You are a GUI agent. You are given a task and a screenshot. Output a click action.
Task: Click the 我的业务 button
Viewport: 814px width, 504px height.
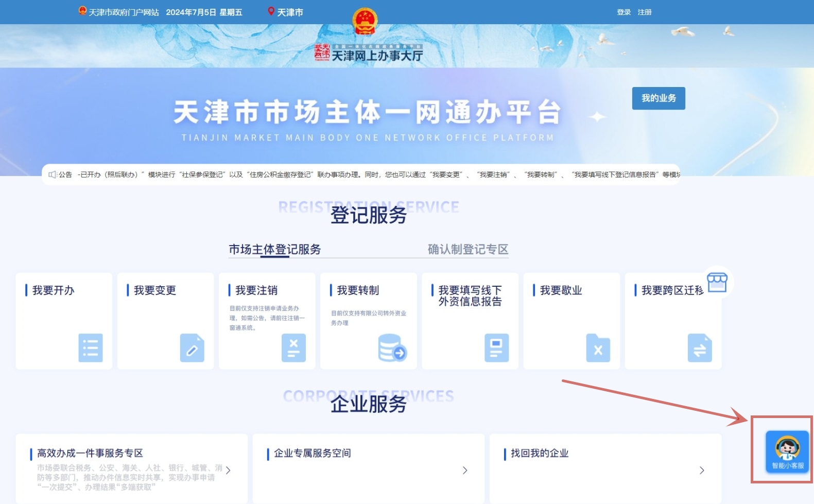pyautogui.click(x=658, y=98)
